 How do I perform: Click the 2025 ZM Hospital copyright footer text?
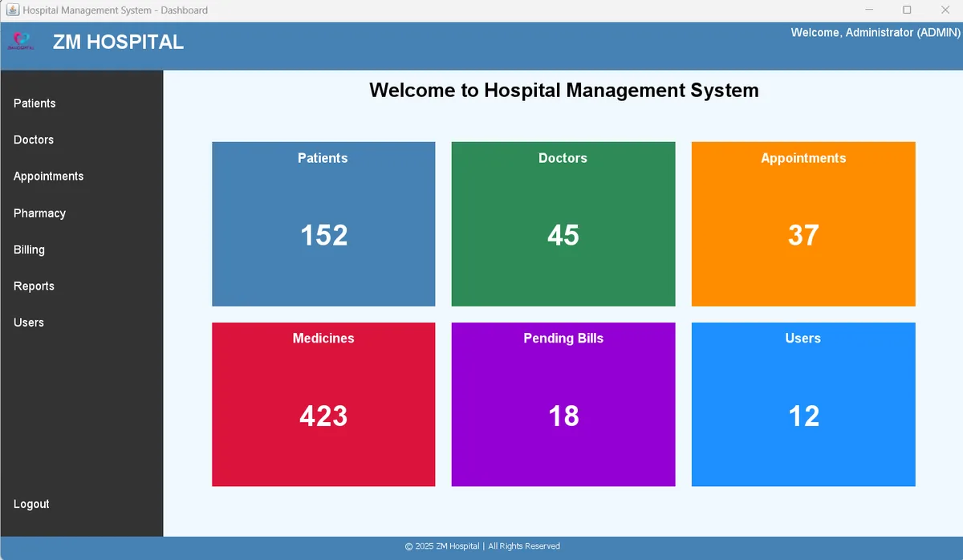click(x=482, y=546)
